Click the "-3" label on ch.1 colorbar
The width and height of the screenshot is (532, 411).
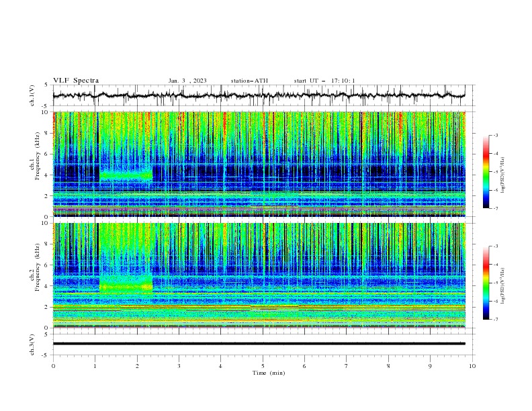[495, 135]
